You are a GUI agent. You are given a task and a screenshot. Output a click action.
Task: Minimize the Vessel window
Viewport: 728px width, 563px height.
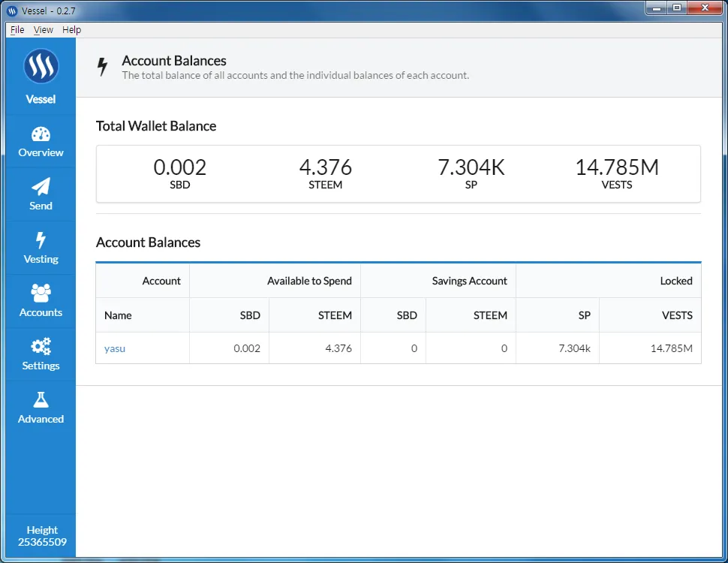click(x=657, y=8)
